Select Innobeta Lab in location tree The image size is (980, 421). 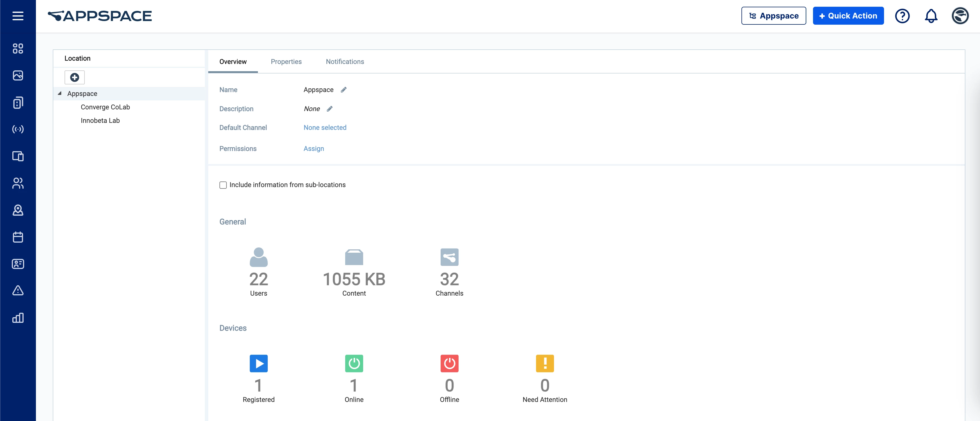pos(100,121)
